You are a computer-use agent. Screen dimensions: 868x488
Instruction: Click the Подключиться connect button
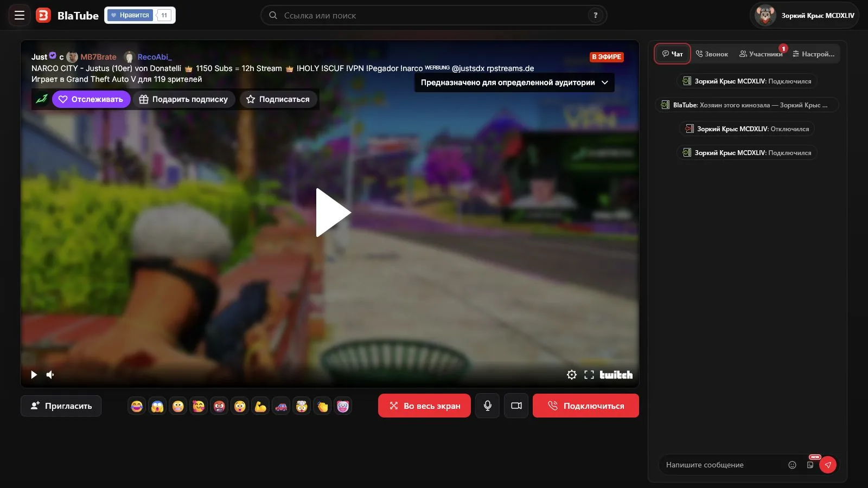(585, 406)
